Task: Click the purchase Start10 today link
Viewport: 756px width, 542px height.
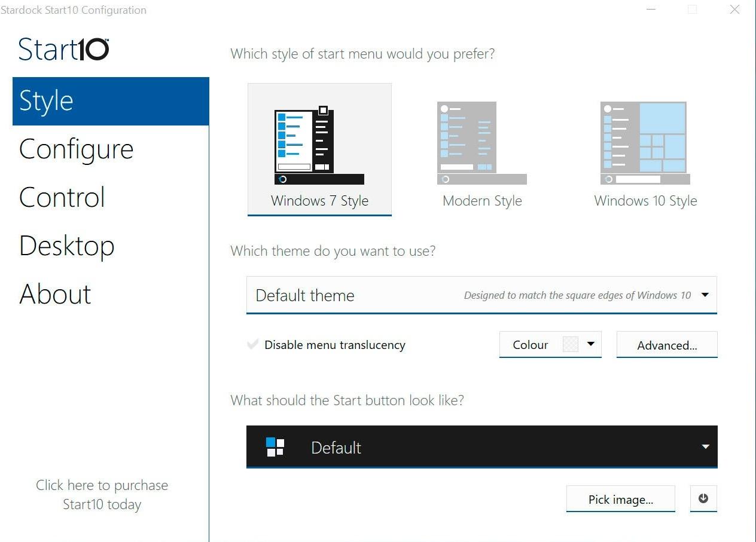Action: [x=102, y=495]
